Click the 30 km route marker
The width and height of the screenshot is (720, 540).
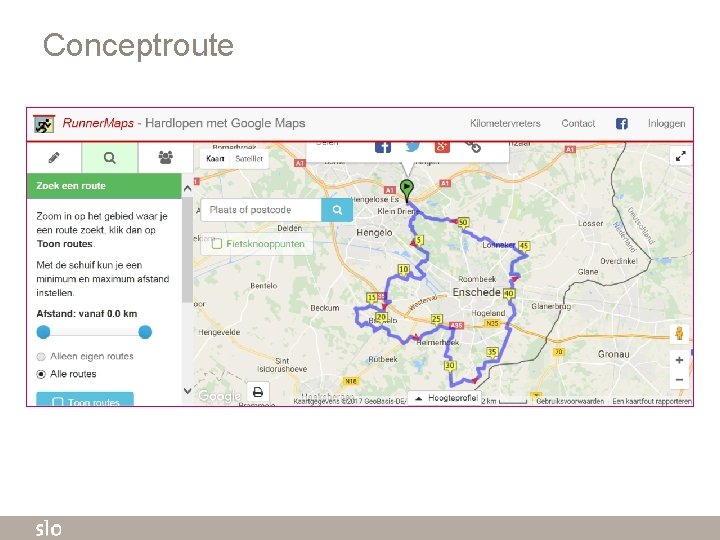click(450, 366)
